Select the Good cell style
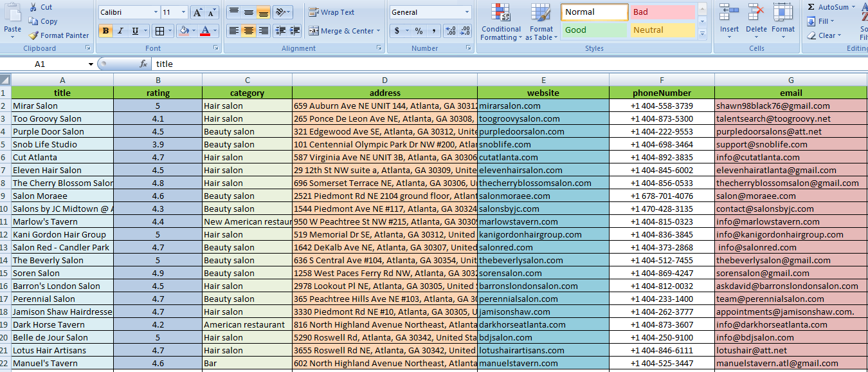This screenshot has width=868, height=372. click(x=593, y=30)
